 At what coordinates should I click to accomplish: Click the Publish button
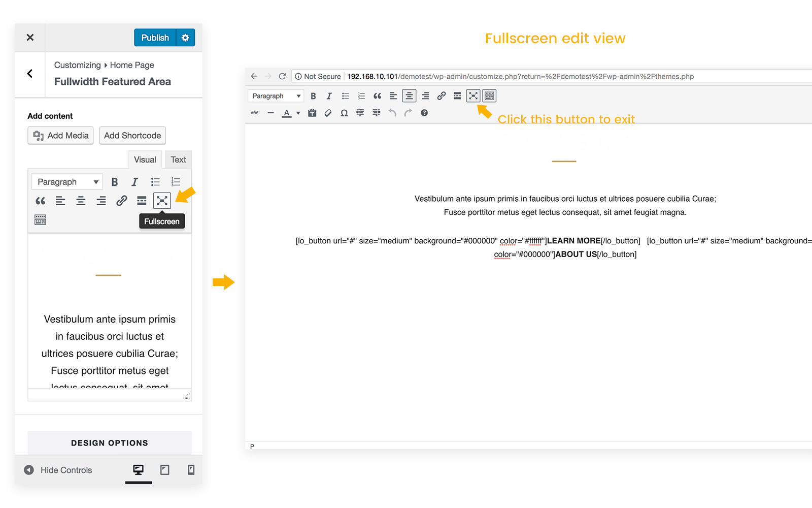pos(155,38)
